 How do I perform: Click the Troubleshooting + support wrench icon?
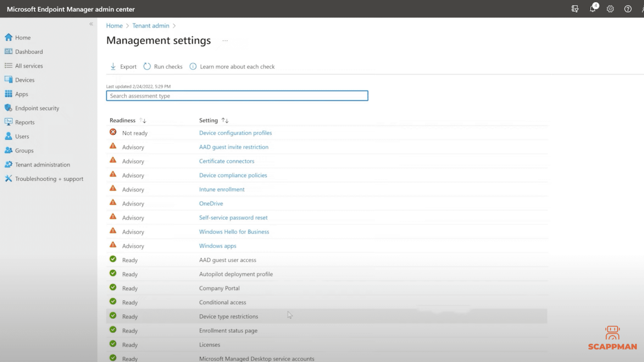point(8,178)
